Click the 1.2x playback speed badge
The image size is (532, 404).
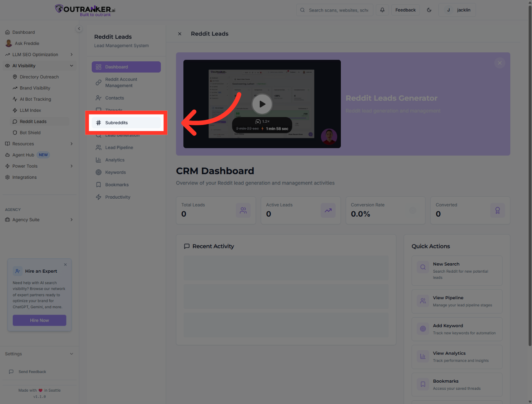262,122
